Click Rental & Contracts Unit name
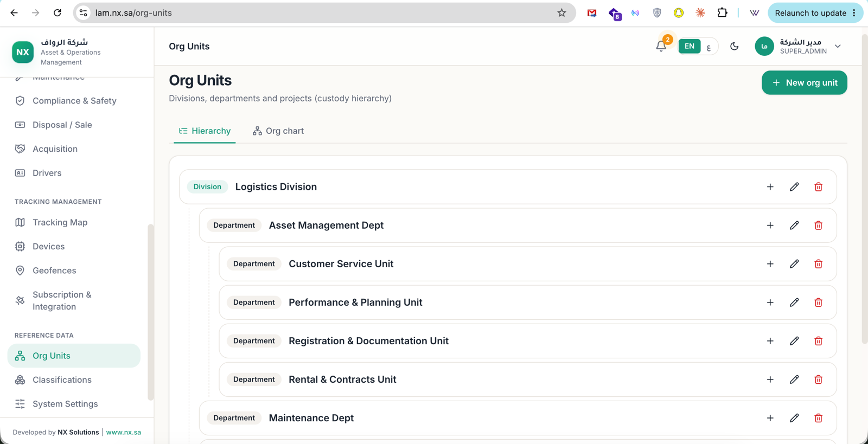Viewport: 868px width, 444px height. (342, 379)
